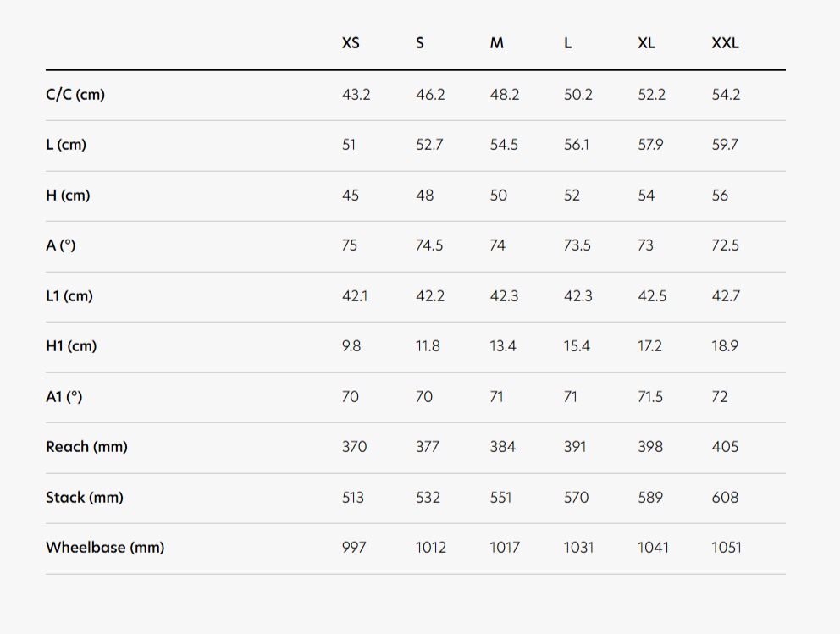Click the XS C/C value 43.2
The height and width of the screenshot is (634, 840).
coord(356,95)
